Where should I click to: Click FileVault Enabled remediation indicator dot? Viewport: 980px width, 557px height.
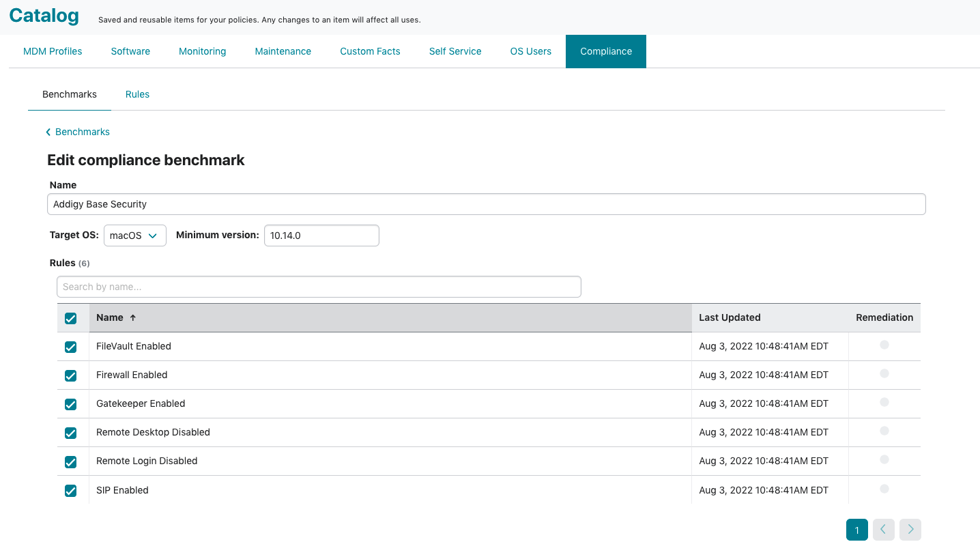tap(884, 345)
